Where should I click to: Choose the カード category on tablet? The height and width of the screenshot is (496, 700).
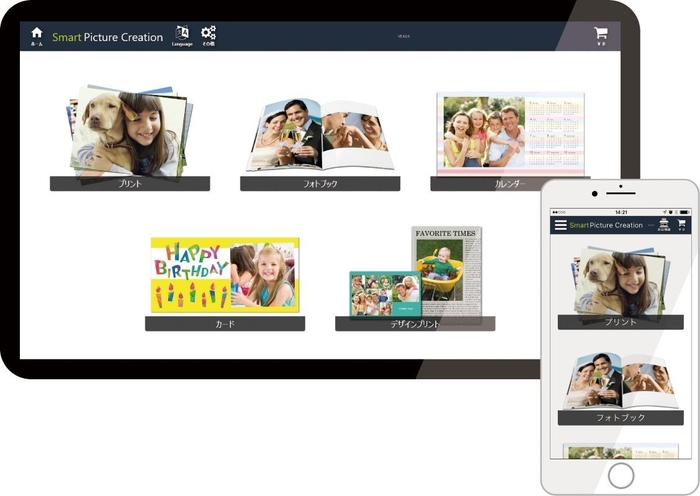pos(225,324)
